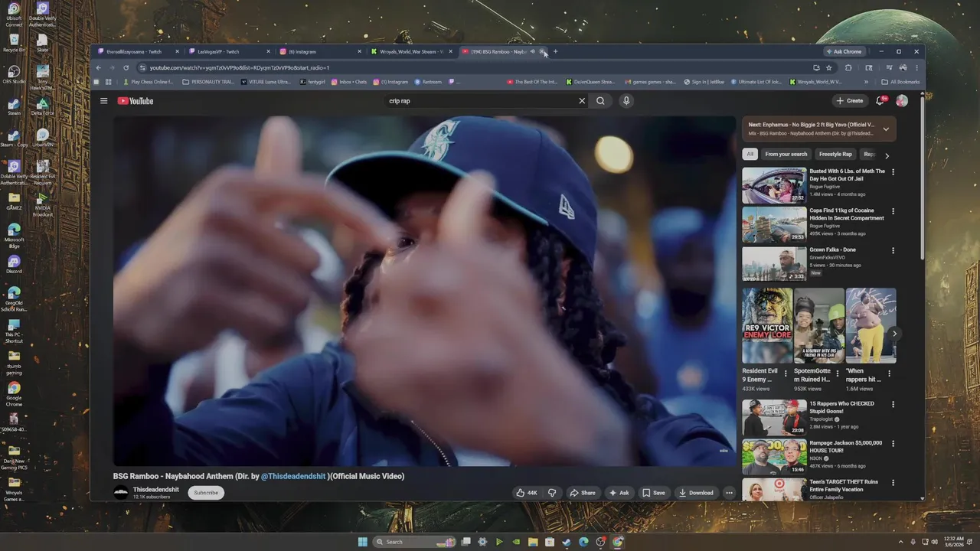980x551 pixels.
Task: Open Chrome apps grid in bookmarks bar
Action: point(109,82)
